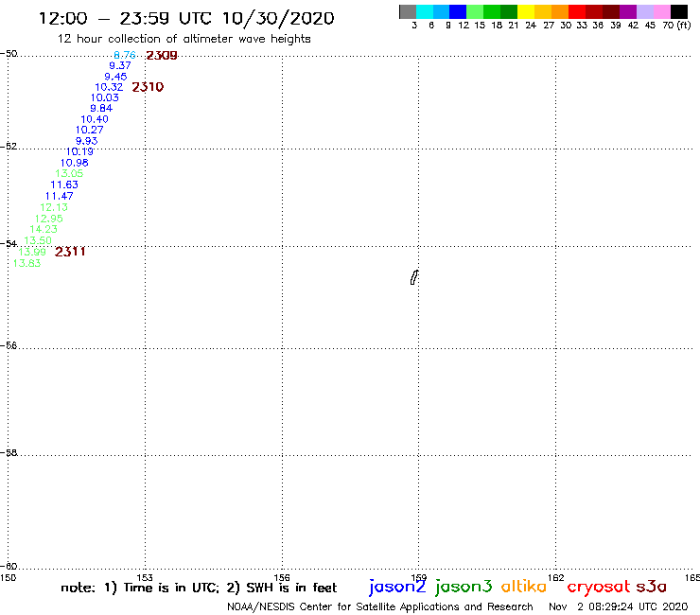700x615 pixels.
Task: Click the purple legend swatch
Action: click(x=628, y=11)
